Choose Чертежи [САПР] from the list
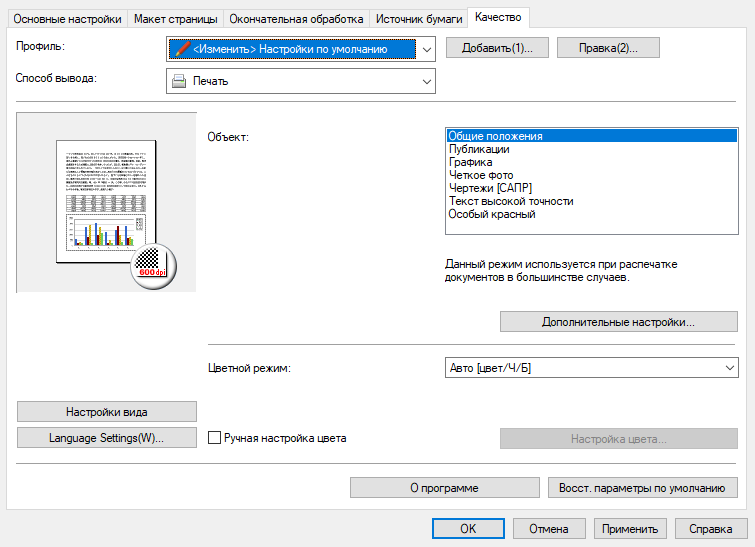 coord(490,188)
